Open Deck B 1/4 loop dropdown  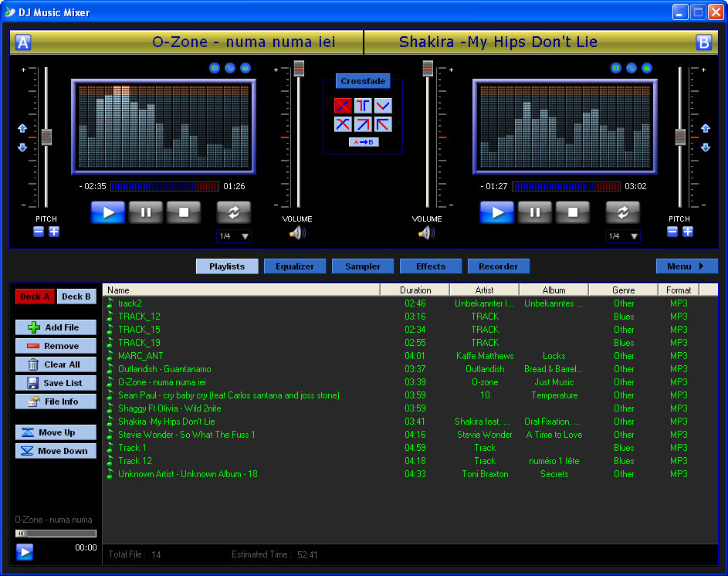coord(622,236)
